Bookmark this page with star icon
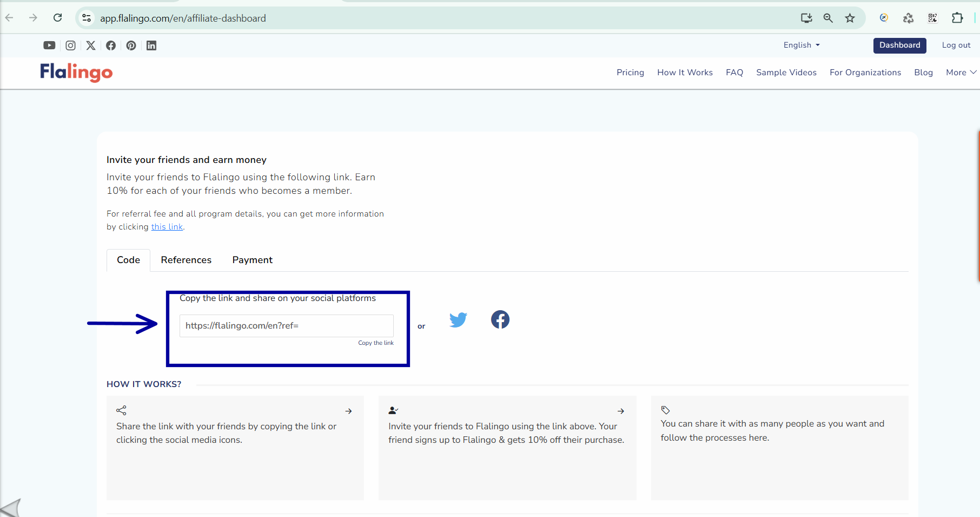Screen dimensions: 980x517 (x=850, y=18)
